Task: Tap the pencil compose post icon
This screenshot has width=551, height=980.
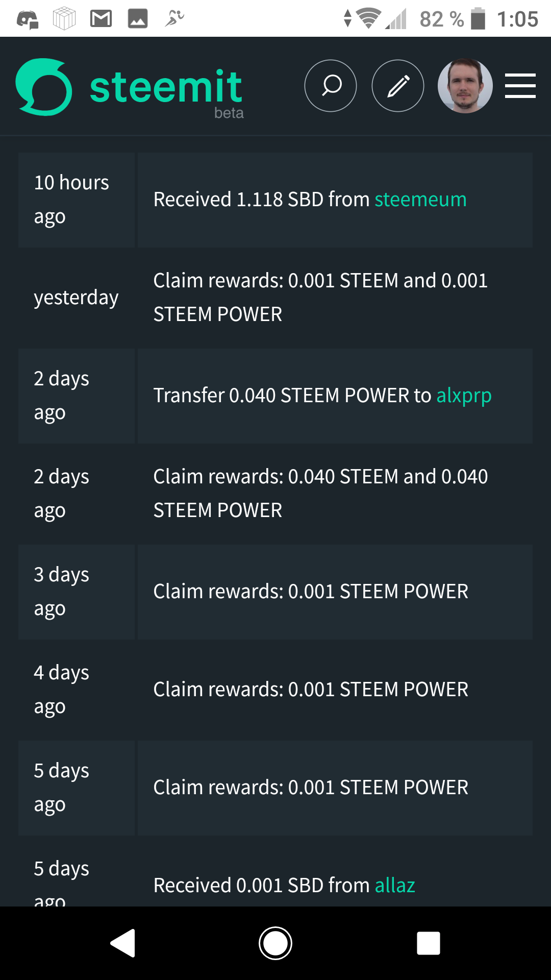Action: click(398, 86)
